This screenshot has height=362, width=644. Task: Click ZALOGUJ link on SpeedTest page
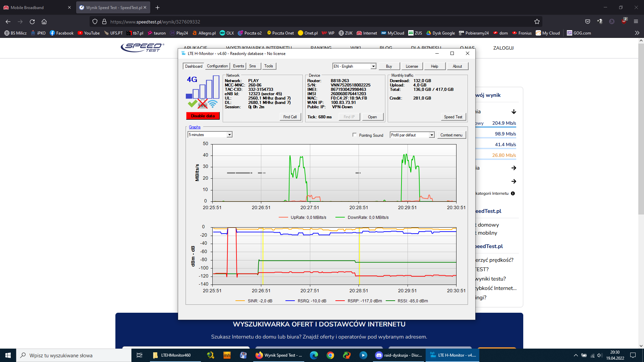[503, 48]
